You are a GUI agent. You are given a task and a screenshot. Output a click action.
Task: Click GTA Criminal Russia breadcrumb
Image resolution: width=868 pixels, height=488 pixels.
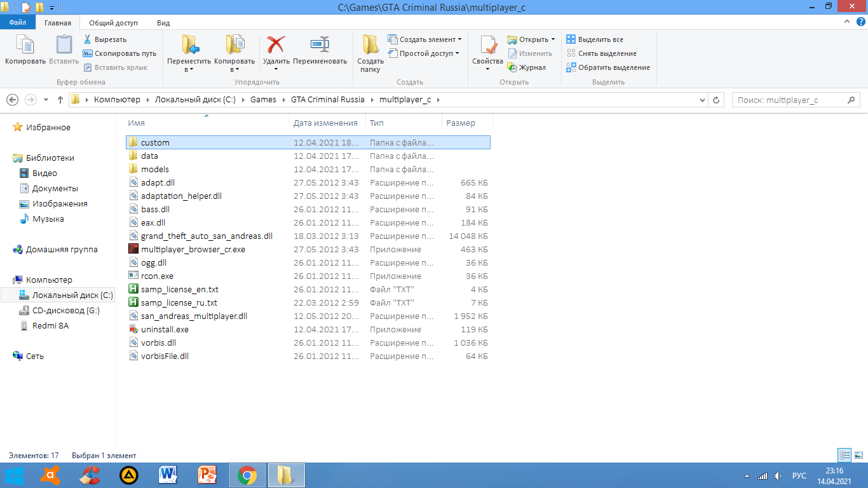[328, 100]
